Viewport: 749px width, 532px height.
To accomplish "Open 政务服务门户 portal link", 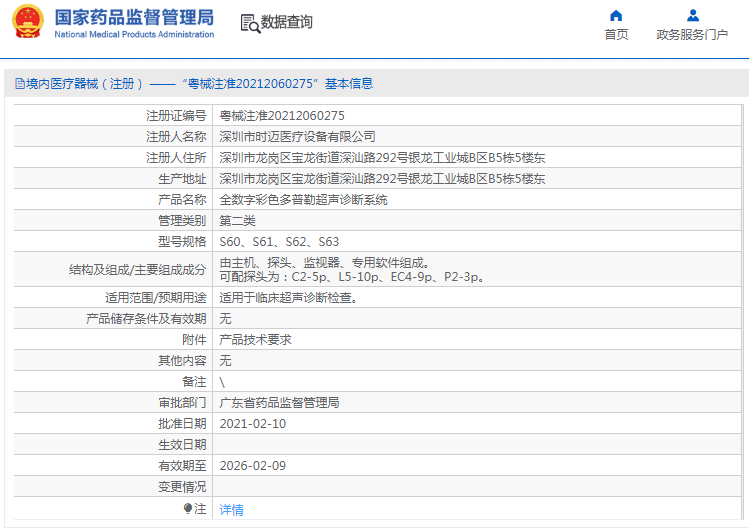I will tap(692, 35).
